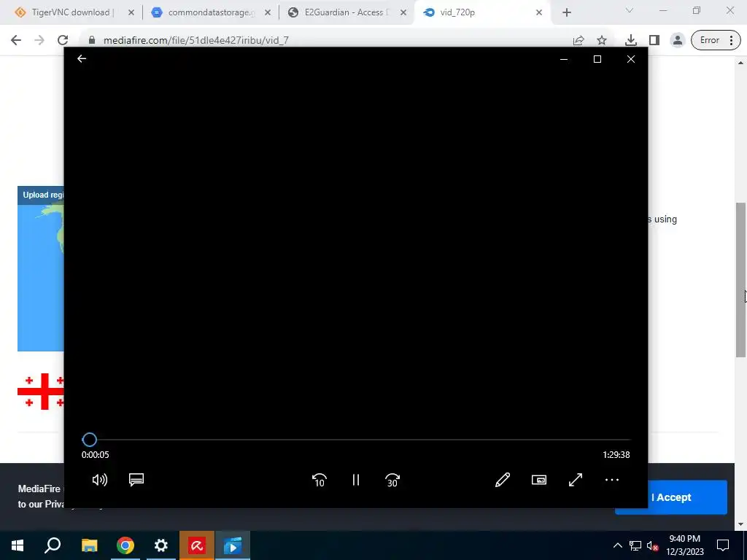The height and width of the screenshot is (560, 747).
Task: Pause the video playback
Action: [356, 480]
